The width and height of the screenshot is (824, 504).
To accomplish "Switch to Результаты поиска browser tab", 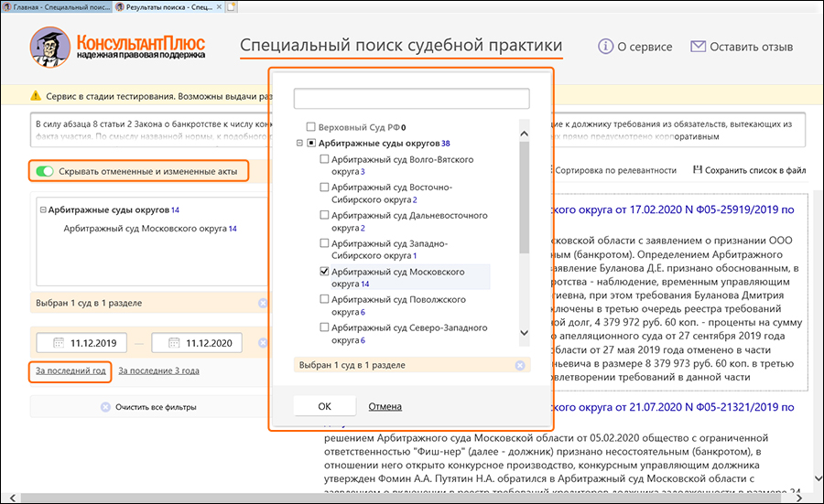I will pyautogui.click(x=169, y=6).
